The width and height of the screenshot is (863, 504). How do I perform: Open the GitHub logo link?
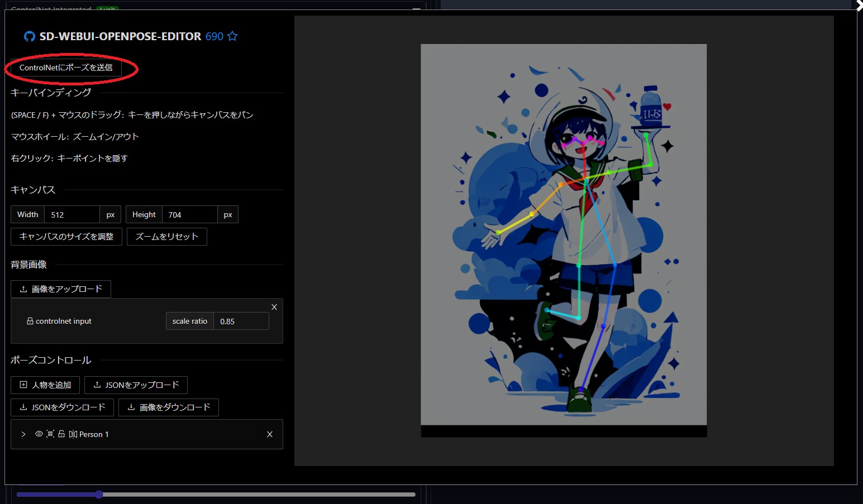29,37
